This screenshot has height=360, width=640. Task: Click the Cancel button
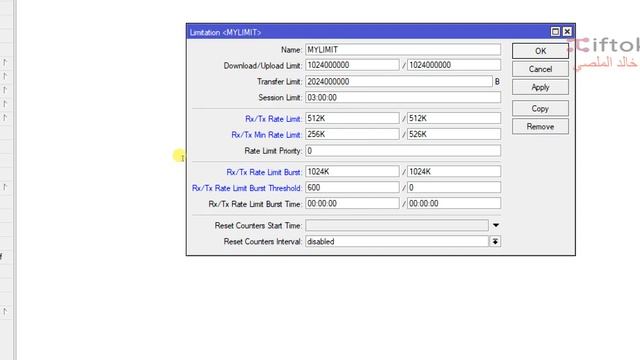(x=540, y=69)
